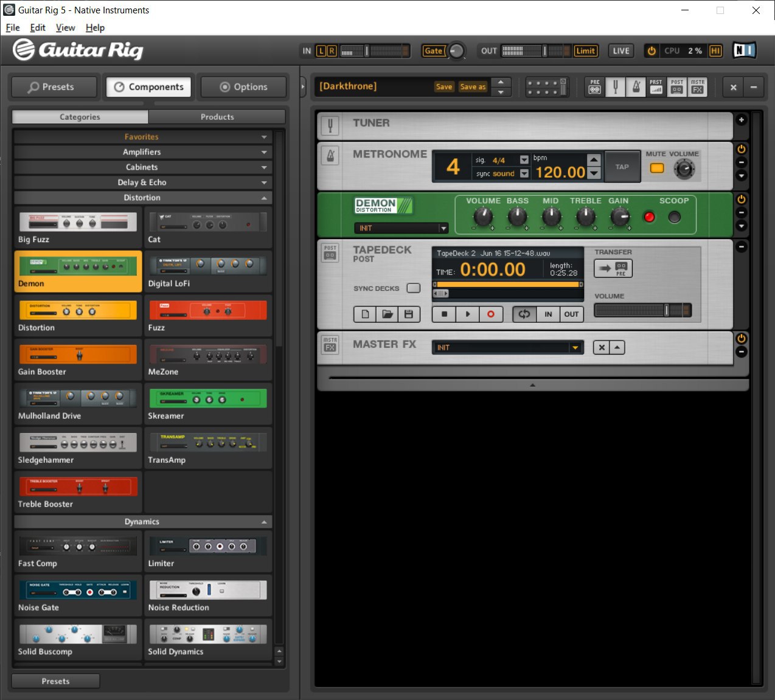Remove Master FX preset with X
The image size is (775, 700).
[601, 347]
